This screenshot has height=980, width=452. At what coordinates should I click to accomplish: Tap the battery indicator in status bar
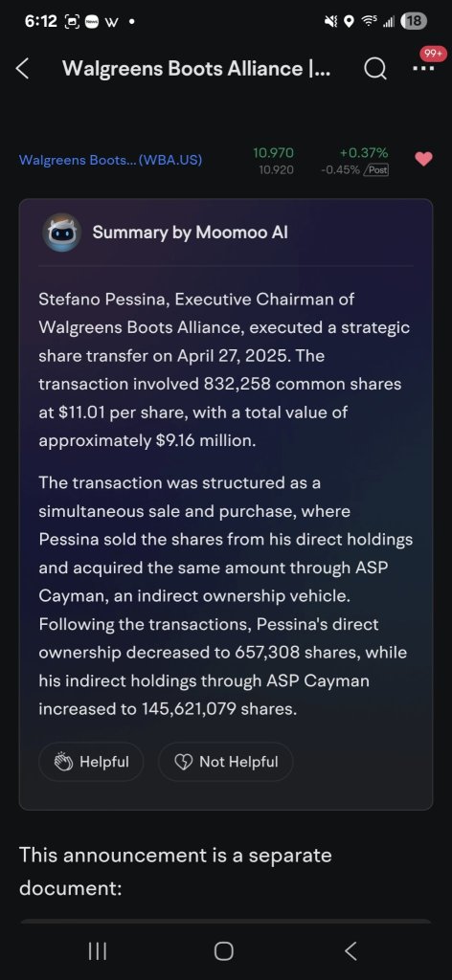414,21
